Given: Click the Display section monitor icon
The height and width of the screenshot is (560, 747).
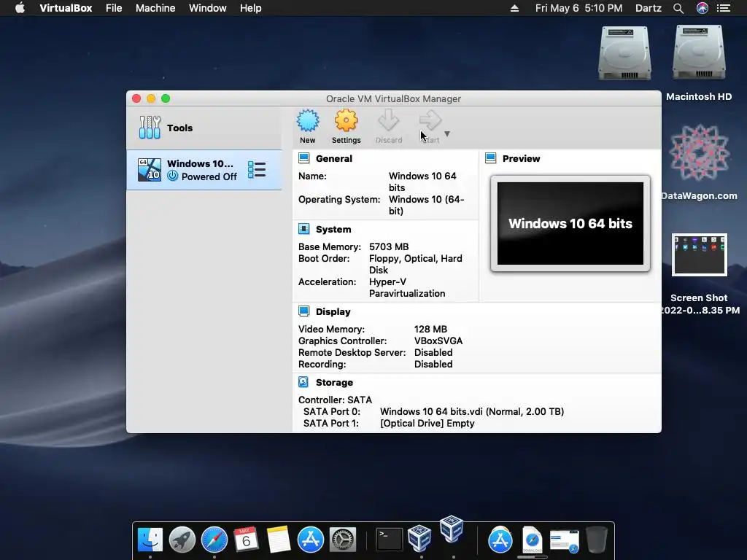Looking at the screenshot, I should (304, 311).
